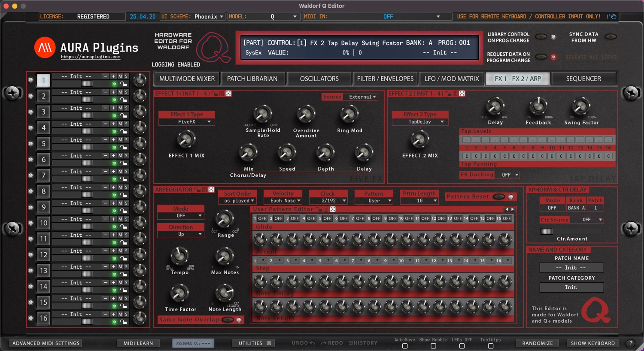Click the lock icon on instrument row 1
This screenshot has width=644, height=351.
click(123, 84)
